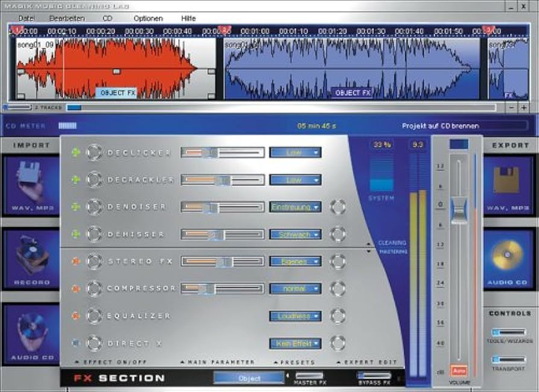Open Stereo FX preset dropdown
The width and height of the screenshot is (539, 392).
click(295, 261)
